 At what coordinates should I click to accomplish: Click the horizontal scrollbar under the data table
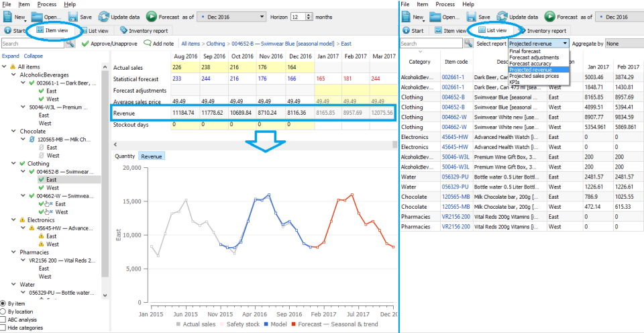(x=254, y=144)
